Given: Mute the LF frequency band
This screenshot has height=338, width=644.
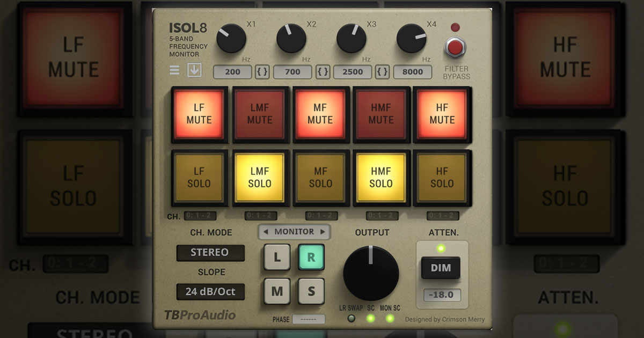Looking at the screenshot, I should click(199, 114).
